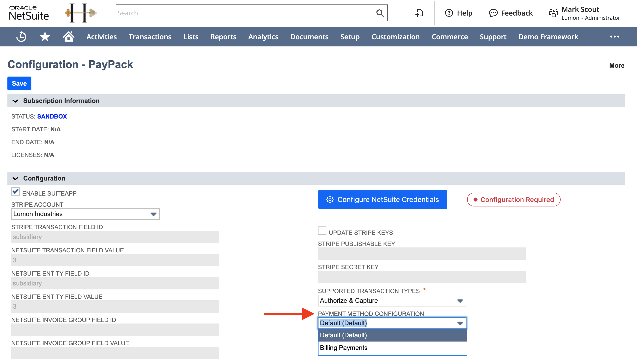The width and height of the screenshot is (637, 364).
Task: Open the Transactions menu
Action: 150,37
